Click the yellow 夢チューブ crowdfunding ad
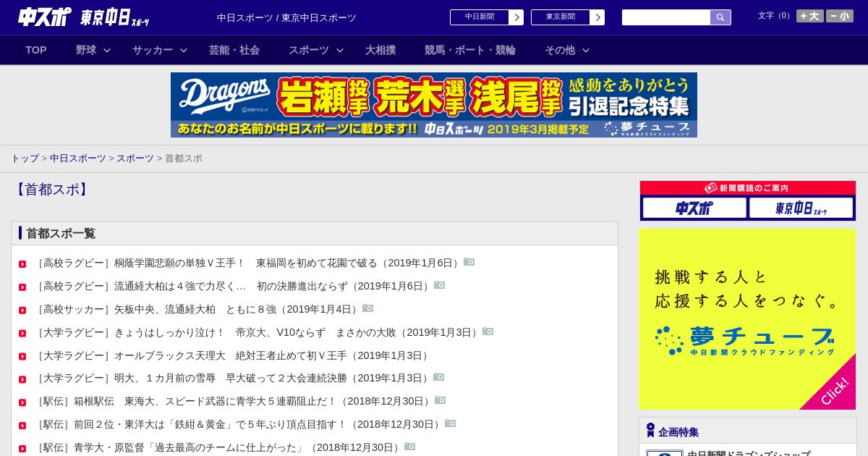Image resolution: width=868 pixels, height=456 pixels. pos(747,319)
